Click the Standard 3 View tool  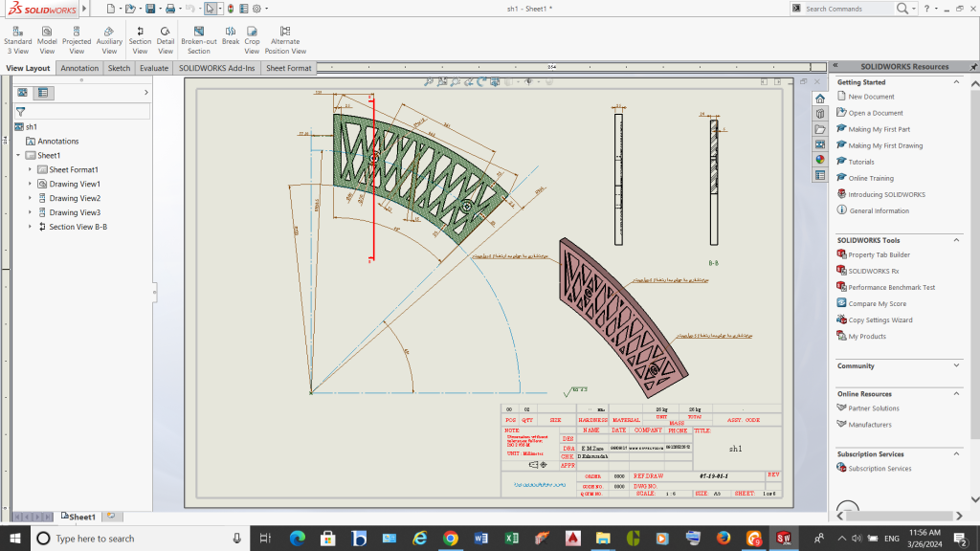click(17, 38)
